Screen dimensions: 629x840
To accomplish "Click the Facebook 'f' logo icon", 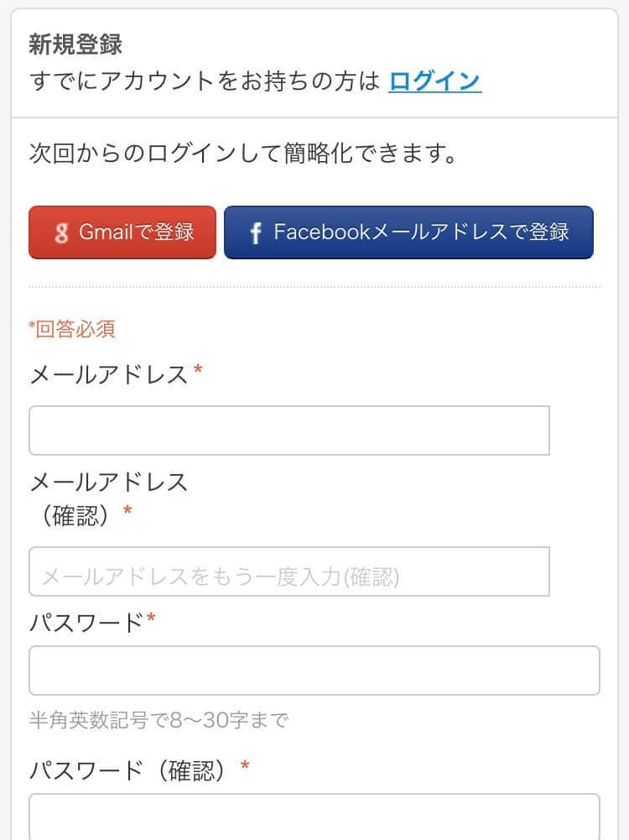I will pos(256,233).
